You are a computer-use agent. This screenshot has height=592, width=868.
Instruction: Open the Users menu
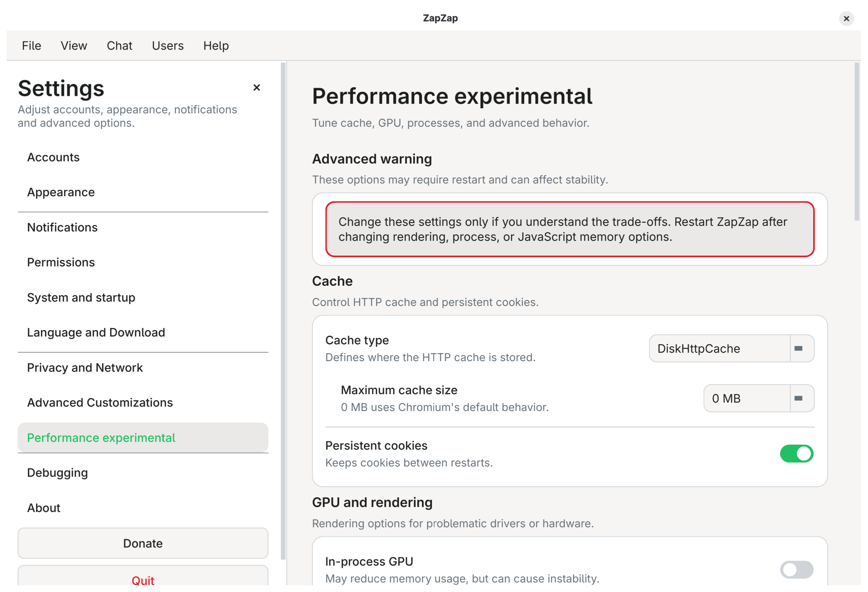coord(168,45)
